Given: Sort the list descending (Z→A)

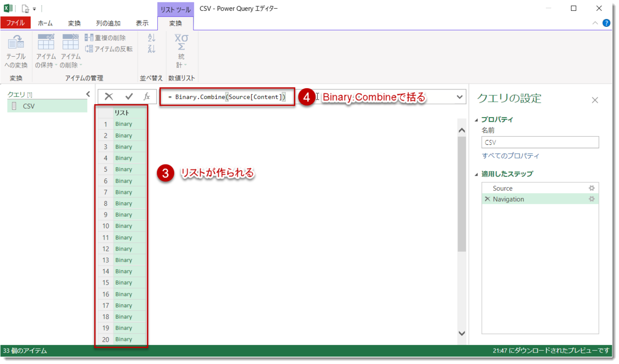Looking at the screenshot, I should (151, 48).
